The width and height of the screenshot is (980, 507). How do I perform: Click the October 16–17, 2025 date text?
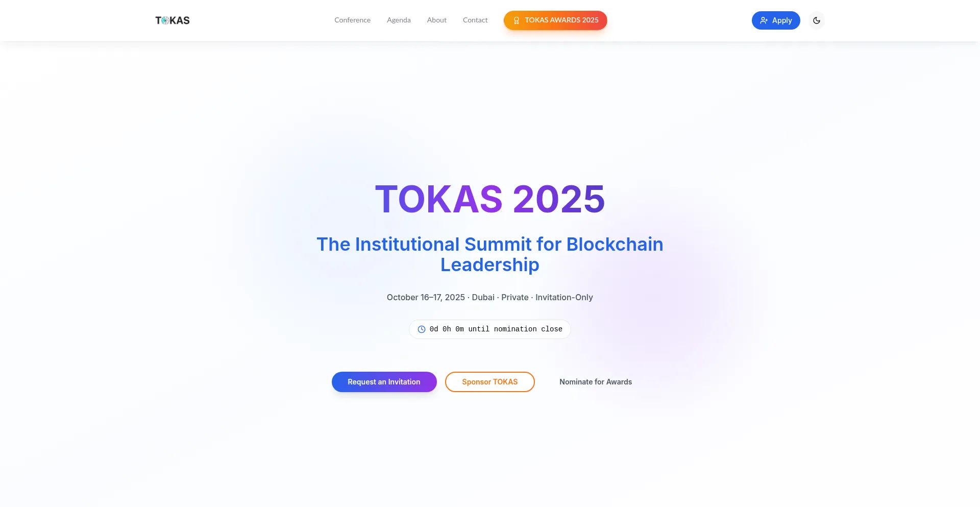(x=426, y=297)
